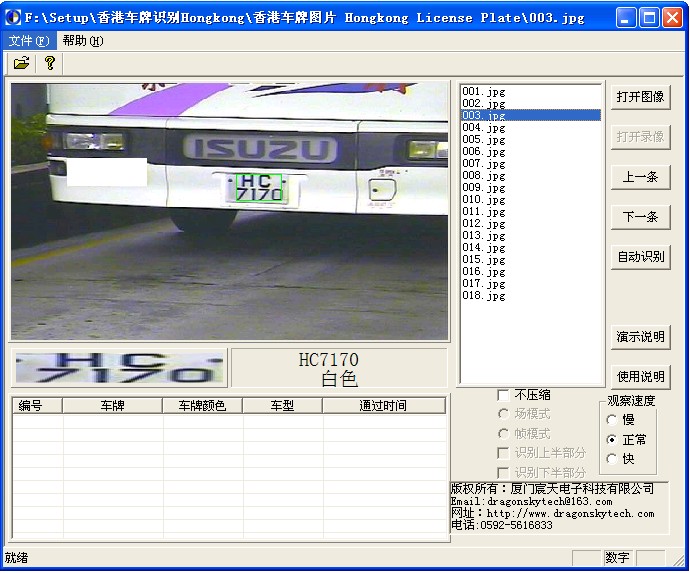Click the recognized plate text HC7170
690x573 pixels.
[329, 360]
